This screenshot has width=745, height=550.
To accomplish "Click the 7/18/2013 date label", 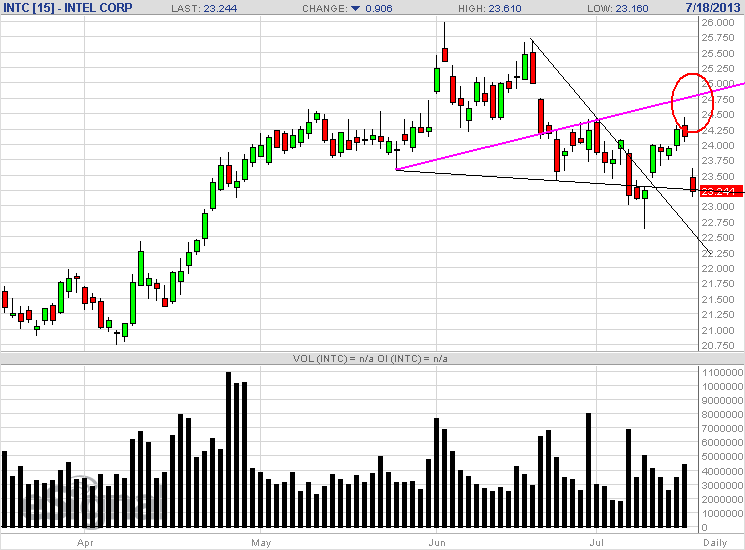I will tap(715, 8).
